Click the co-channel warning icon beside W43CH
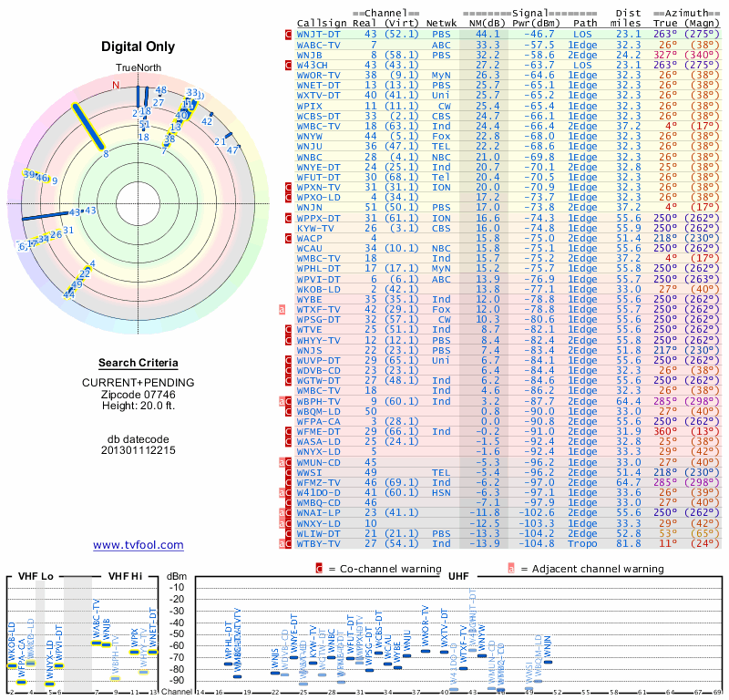 [x=288, y=65]
